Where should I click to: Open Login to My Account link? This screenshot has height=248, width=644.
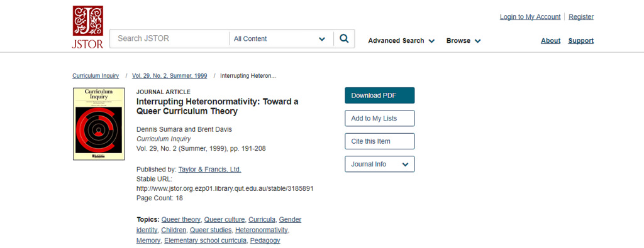coord(530,17)
